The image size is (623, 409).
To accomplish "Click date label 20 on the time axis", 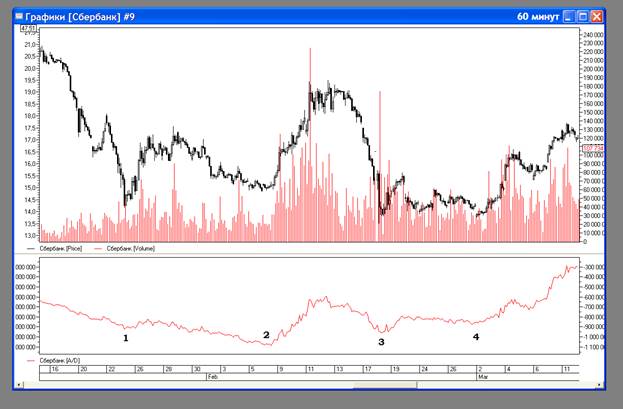I will 83,369.
